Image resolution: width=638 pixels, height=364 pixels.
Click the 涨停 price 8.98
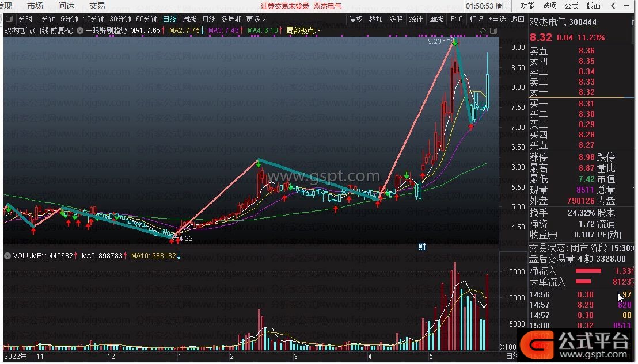tap(586, 157)
